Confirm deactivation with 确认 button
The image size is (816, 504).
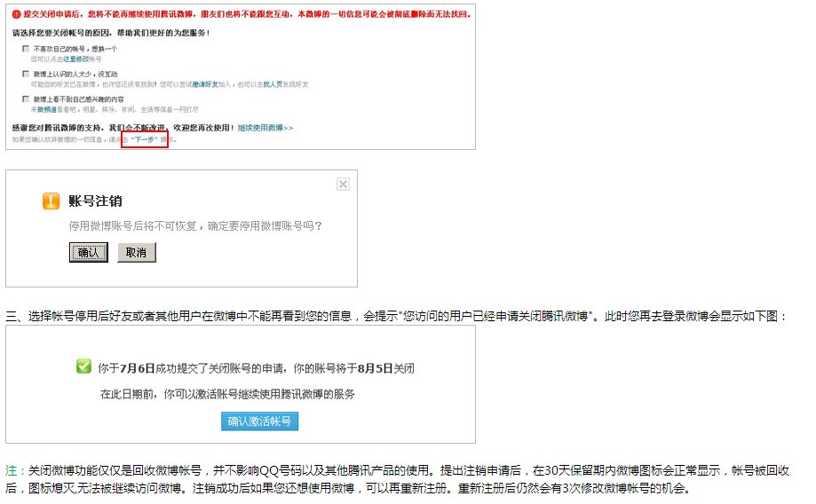point(89,252)
